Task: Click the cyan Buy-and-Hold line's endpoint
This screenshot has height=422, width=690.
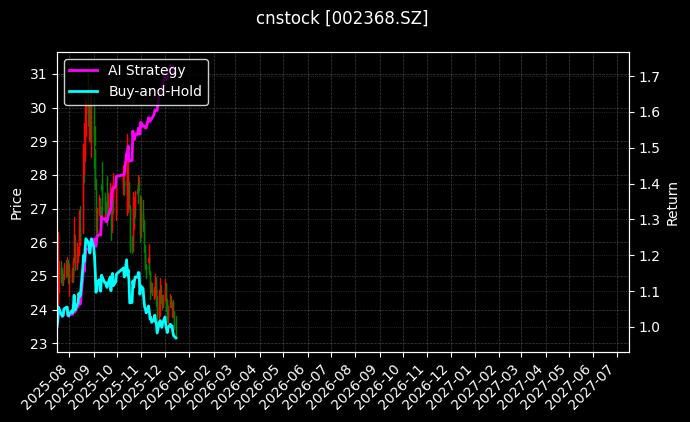Action: 176,338
